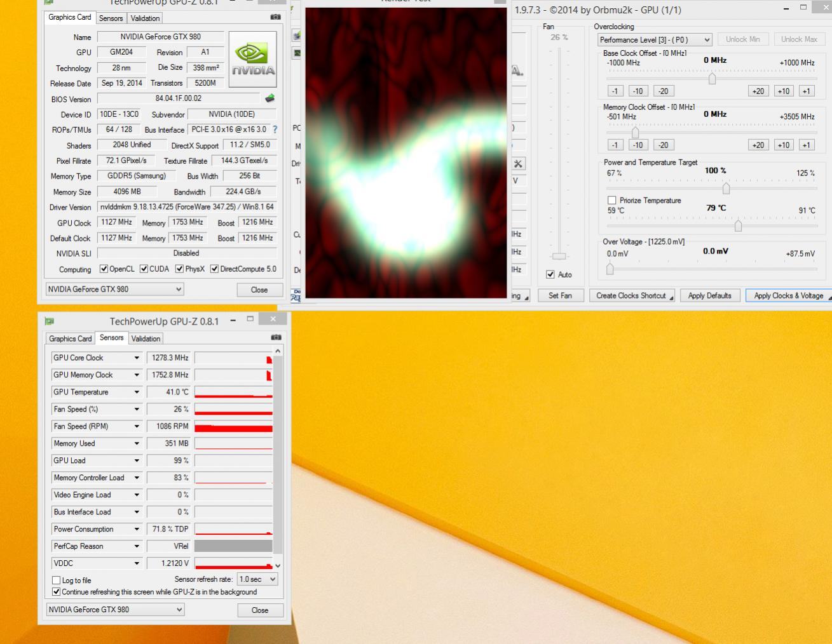Open the Power Consumption sensor dropdown
The image size is (832, 644).
click(x=137, y=530)
